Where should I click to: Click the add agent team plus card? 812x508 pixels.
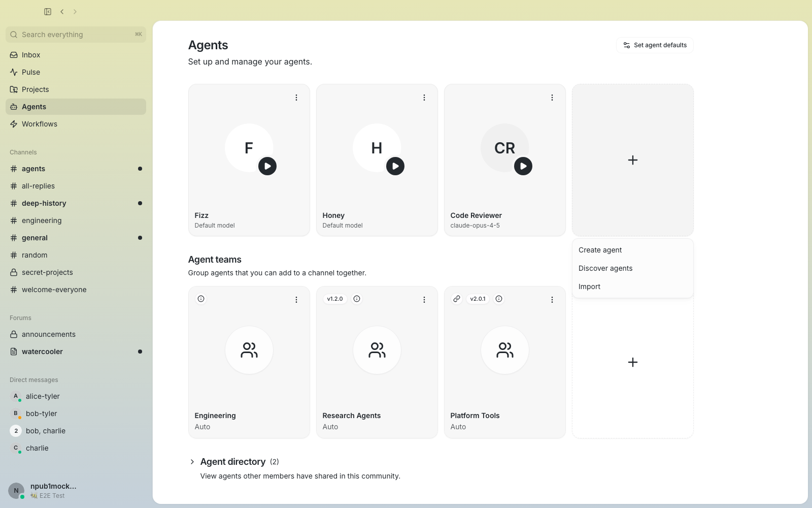(633, 362)
